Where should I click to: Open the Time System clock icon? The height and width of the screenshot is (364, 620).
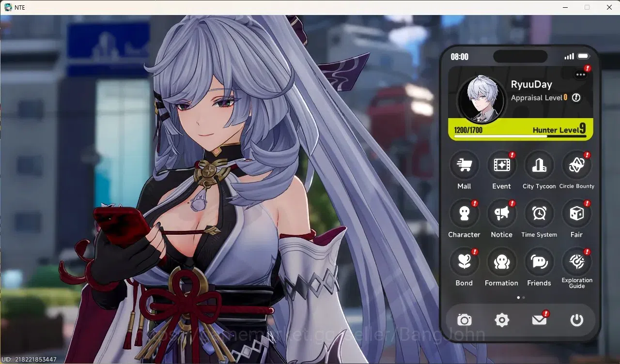tap(539, 213)
